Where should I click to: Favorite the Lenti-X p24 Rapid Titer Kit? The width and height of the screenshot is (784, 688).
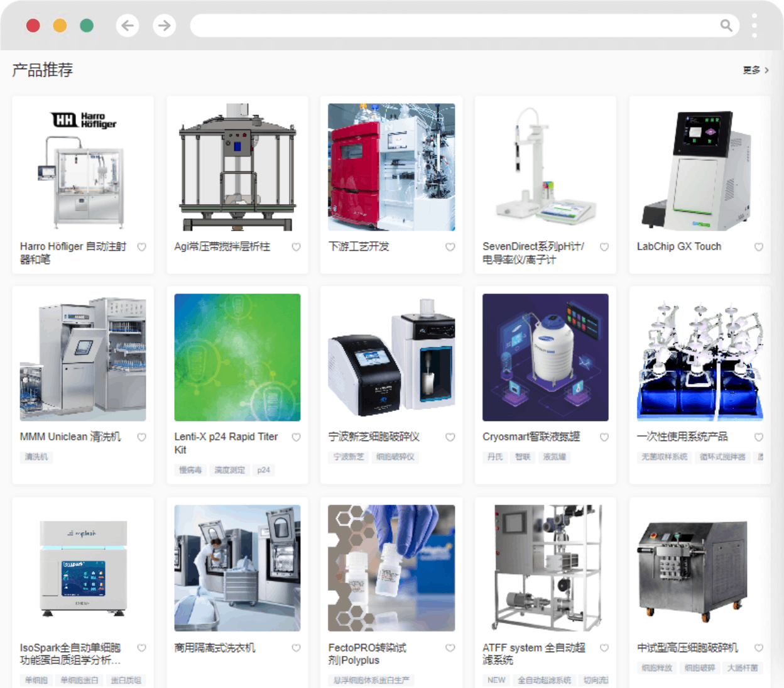pyautogui.click(x=296, y=437)
